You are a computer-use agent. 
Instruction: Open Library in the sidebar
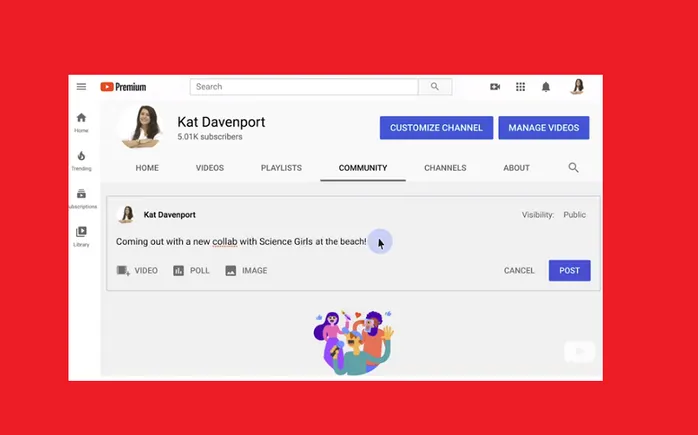81,236
